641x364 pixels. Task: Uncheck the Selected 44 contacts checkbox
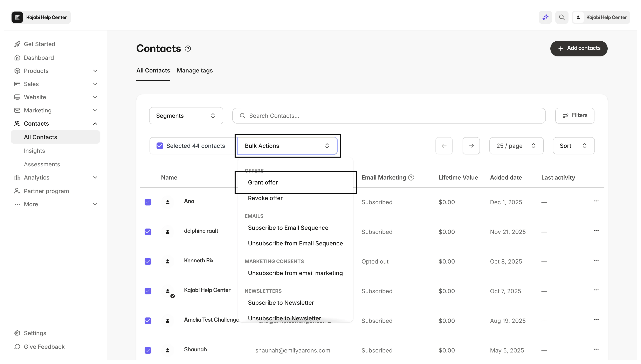160,146
